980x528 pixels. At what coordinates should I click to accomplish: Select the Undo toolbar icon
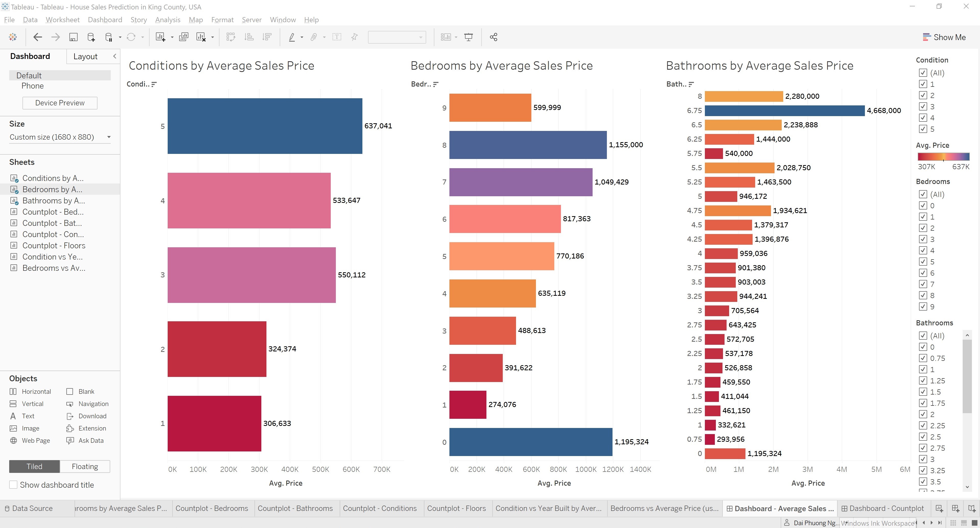point(37,37)
